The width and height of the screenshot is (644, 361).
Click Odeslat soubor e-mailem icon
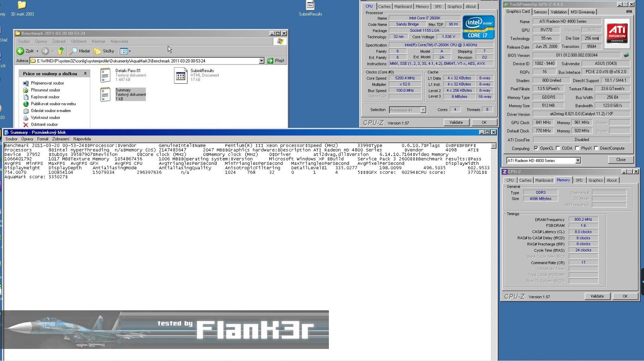(26, 111)
